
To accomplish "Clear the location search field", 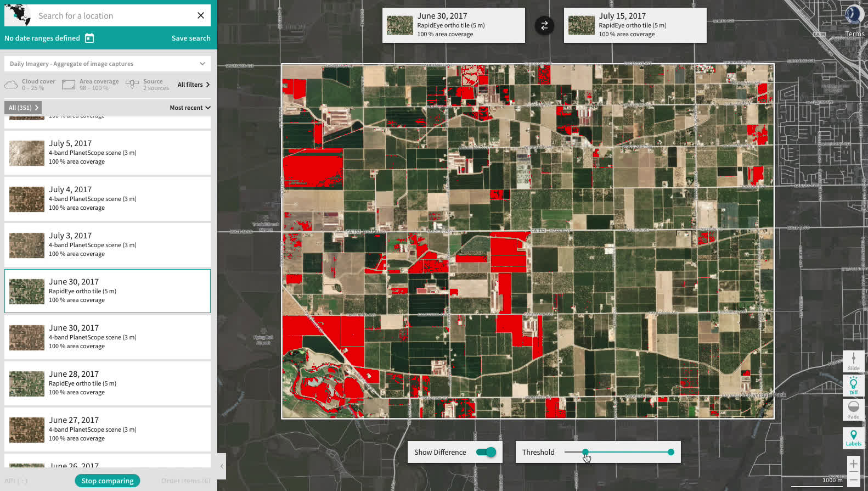I will tap(201, 15).
